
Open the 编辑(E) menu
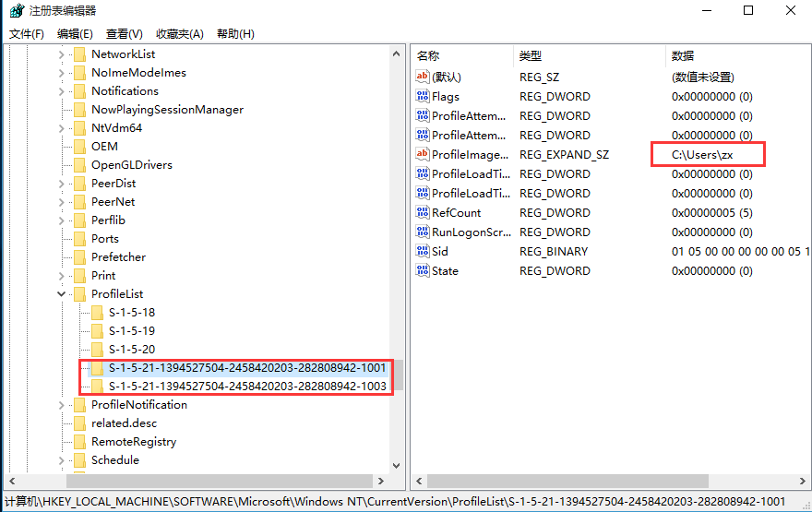75,34
